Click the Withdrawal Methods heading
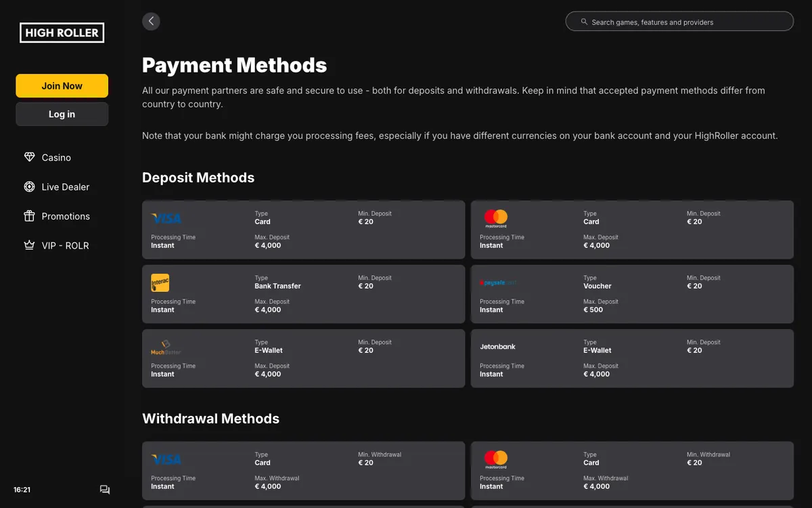 [210, 419]
